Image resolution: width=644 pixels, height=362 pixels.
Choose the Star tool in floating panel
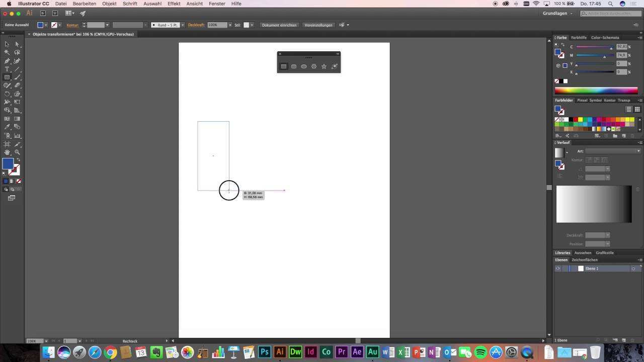click(324, 66)
